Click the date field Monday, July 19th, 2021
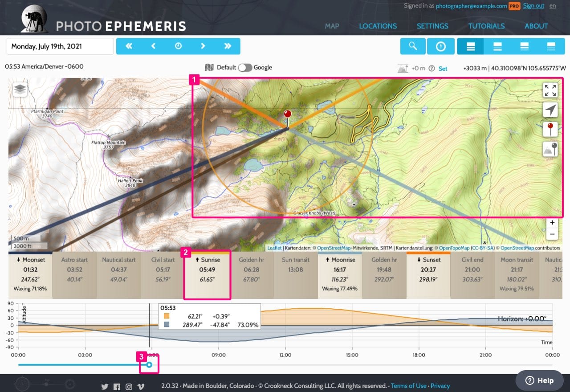This screenshot has height=392, width=570. pos(60,46)
